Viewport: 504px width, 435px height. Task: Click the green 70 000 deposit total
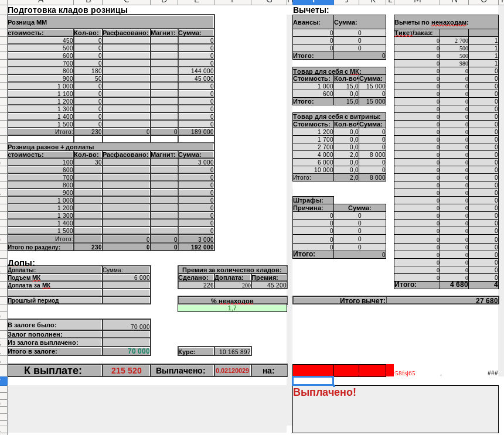pyautogui.click(x=126, y=351)
